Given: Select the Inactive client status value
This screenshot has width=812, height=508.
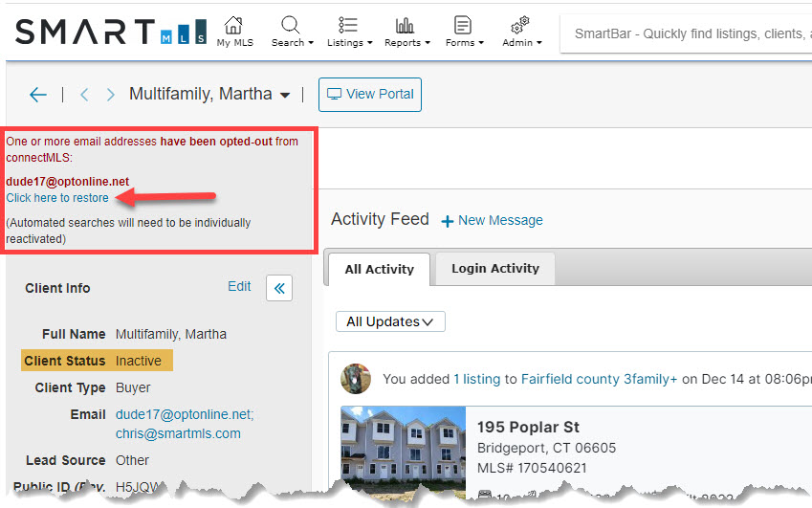Looking at the screenshot, I should (139, 361).
